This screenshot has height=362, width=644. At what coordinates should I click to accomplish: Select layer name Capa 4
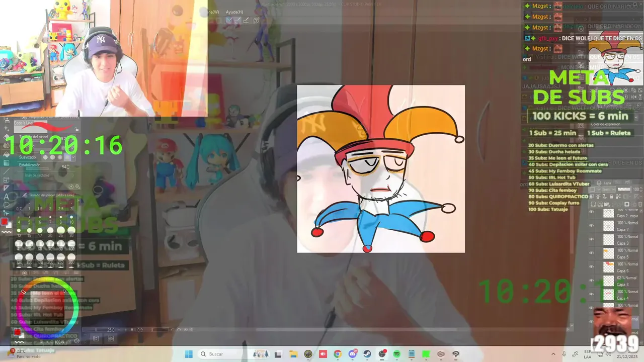[x=623, y=298]
